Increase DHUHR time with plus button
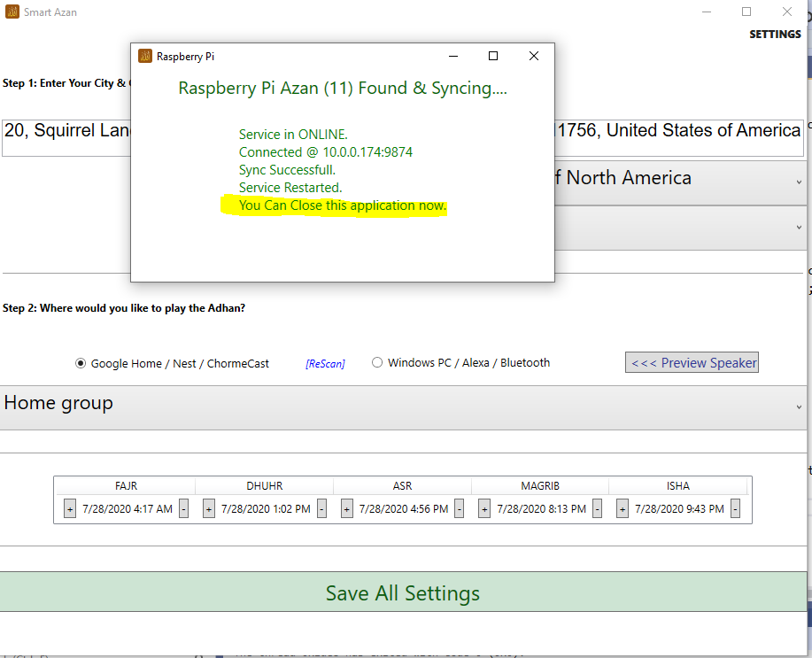 click(x=208, y=509)
